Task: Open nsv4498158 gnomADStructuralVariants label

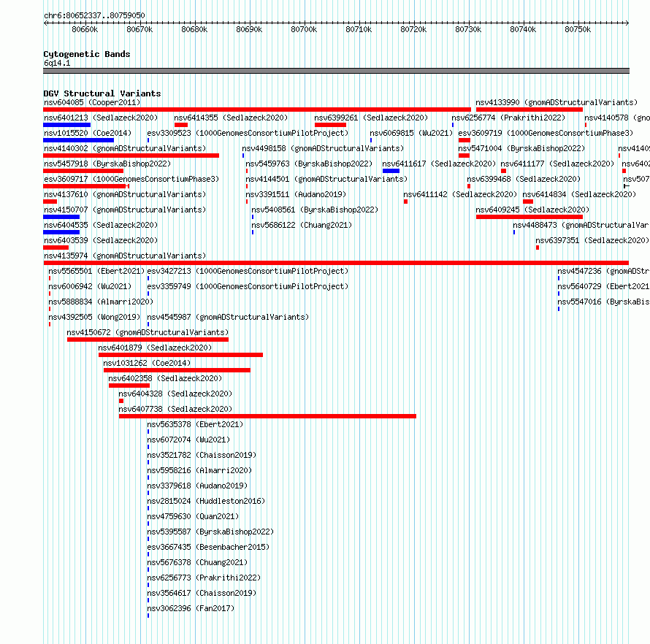Action: tap(323, 148)
